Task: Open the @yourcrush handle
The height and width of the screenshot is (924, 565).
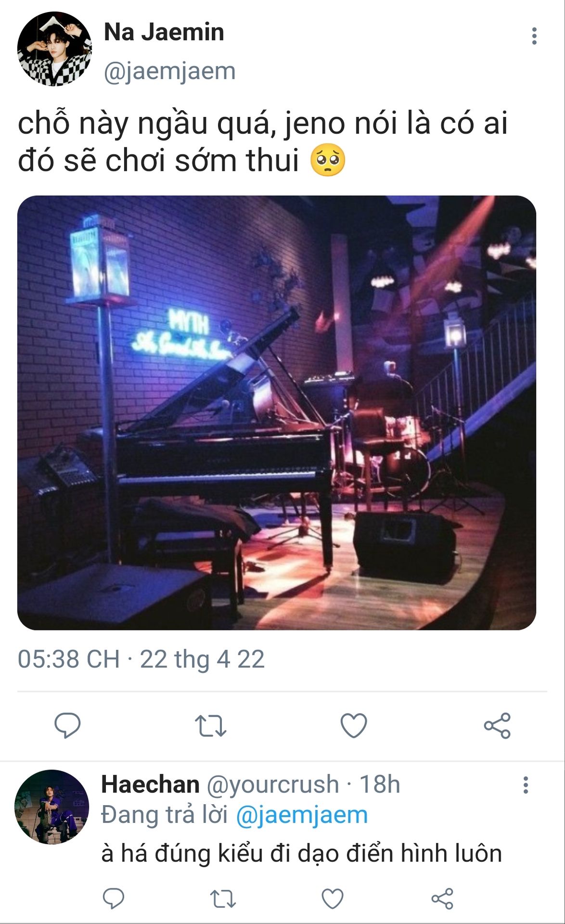Action: coord(273,785)
